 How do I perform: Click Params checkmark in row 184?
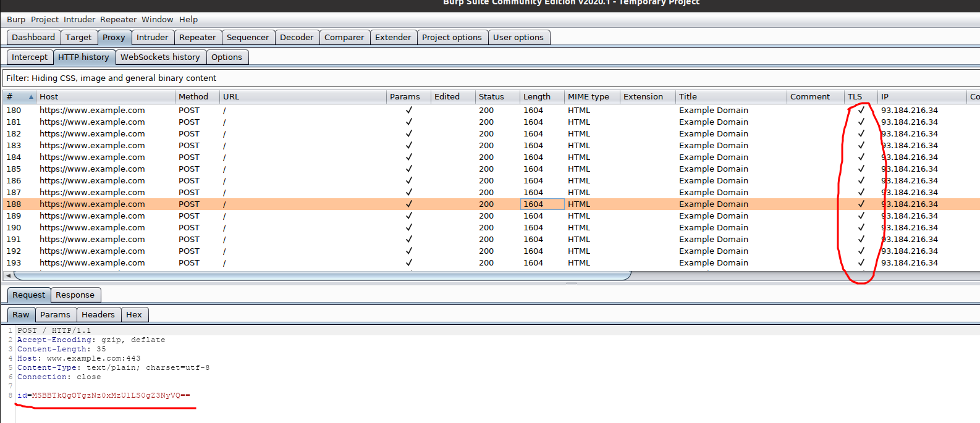(408, 157)
